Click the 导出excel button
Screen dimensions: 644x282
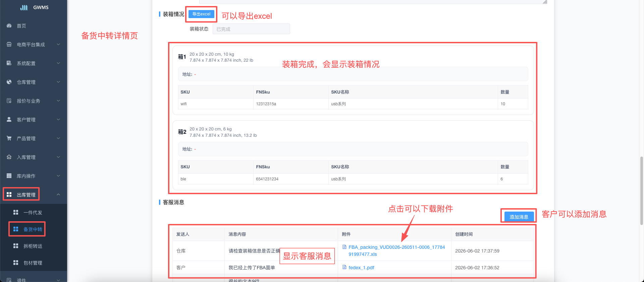(x=201, y=14)
